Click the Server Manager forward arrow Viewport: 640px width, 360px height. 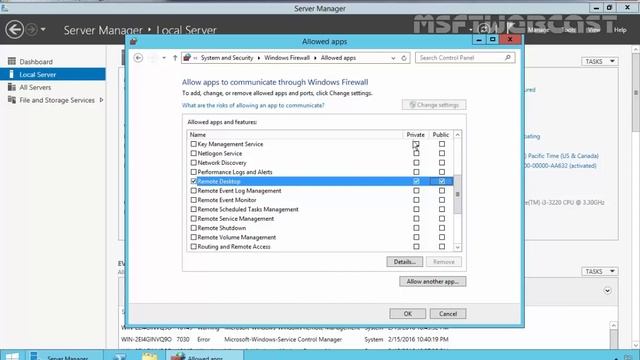click(31, 29)
